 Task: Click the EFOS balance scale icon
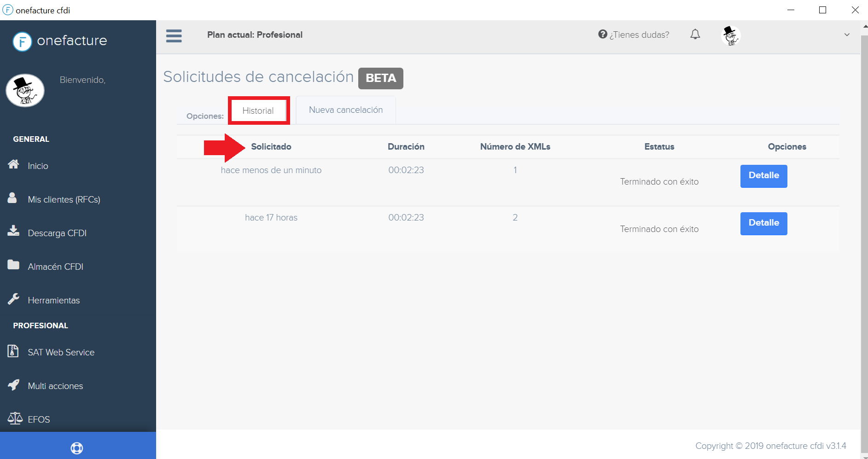[15, 418]
